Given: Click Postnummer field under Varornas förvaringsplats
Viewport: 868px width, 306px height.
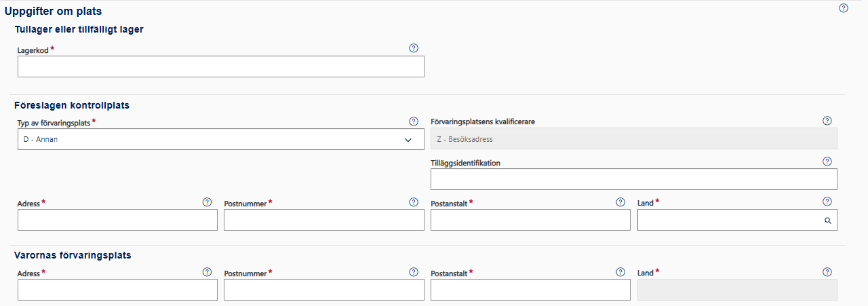Looking at the screenshot, I should pos(323,290).
